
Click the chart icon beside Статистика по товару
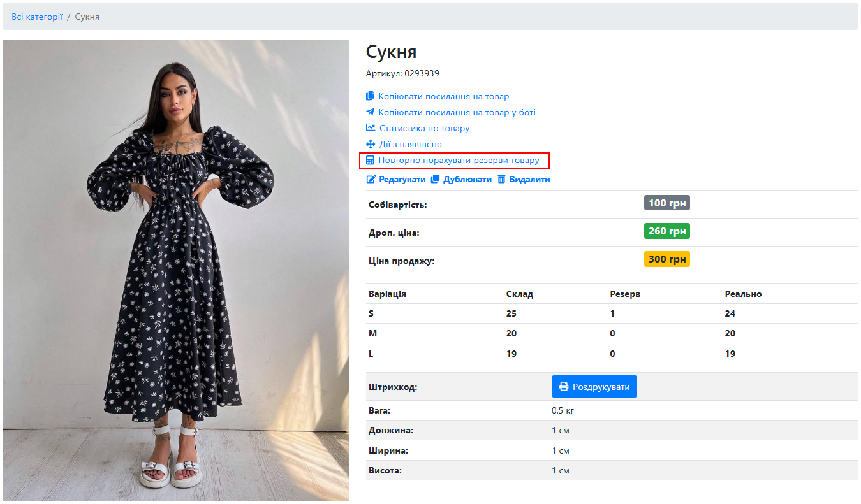[x=371, y=128]
